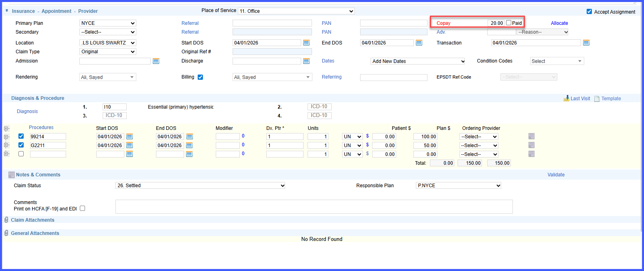Open the Claim Status dropdown
The image size is (644, 271).
pos(200,186)
